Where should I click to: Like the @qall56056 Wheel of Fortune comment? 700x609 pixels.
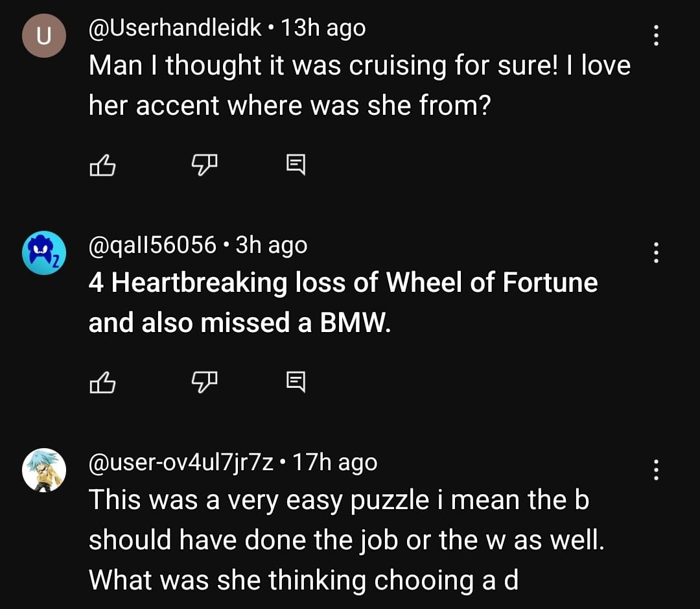coord(102,383)
